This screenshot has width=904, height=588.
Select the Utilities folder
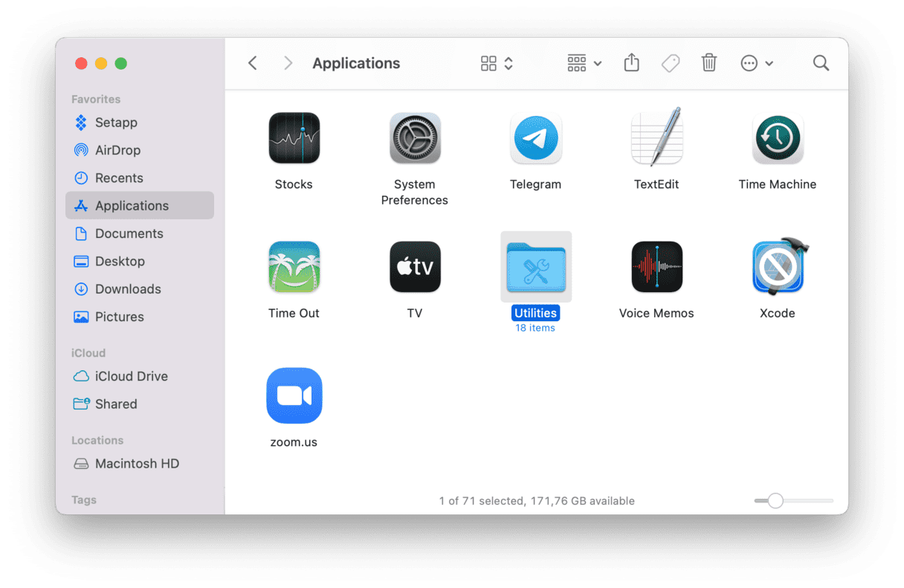[x=535, y=267]
